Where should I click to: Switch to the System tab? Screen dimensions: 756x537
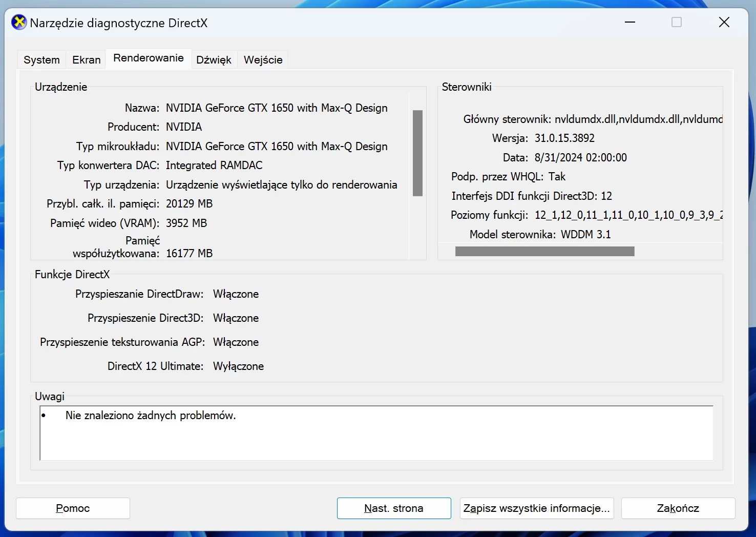point(41,60)
